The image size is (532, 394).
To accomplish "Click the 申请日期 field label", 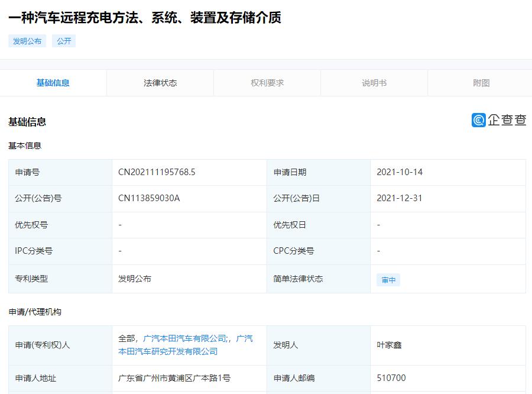I will [290, 172].
